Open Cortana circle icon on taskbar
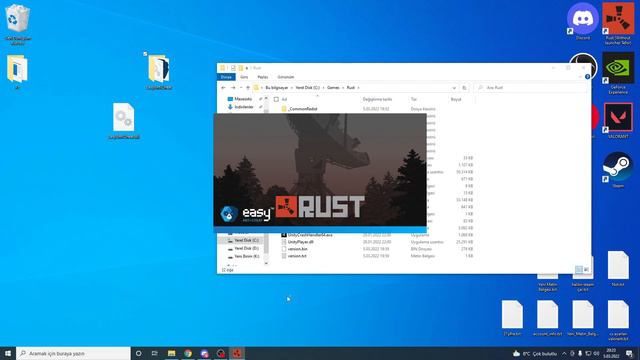Viewport: 640px width, 360px height. coord(138,353)
